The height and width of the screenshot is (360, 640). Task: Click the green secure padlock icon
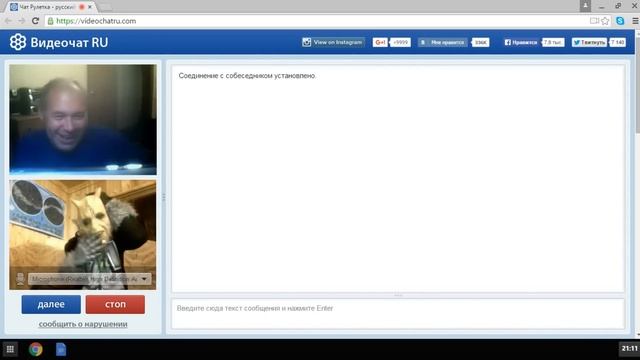[x=51, y=21]
